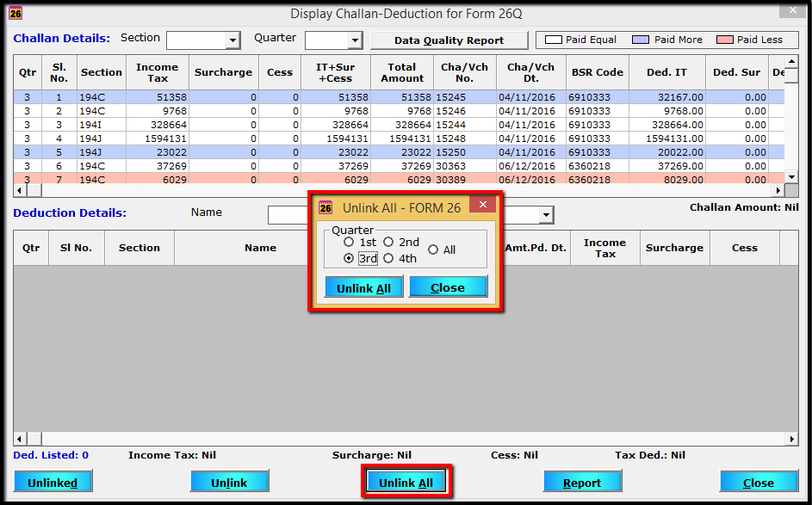
Task: Click the Cess header in deduction table
Action: point(745,248)
